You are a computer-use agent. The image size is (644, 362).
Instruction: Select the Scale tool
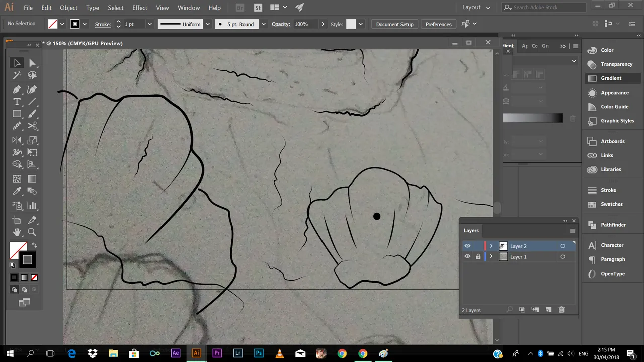[x=32, y=140]
